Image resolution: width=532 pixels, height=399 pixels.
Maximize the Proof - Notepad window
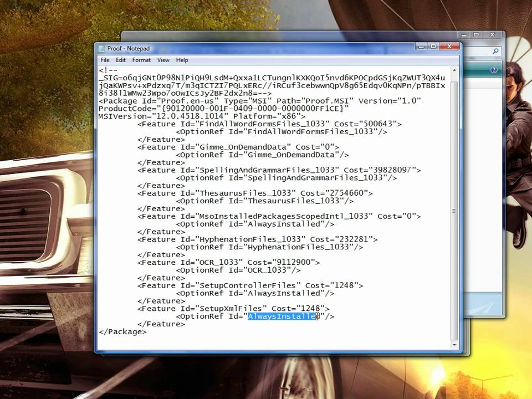tap(433, 47)
